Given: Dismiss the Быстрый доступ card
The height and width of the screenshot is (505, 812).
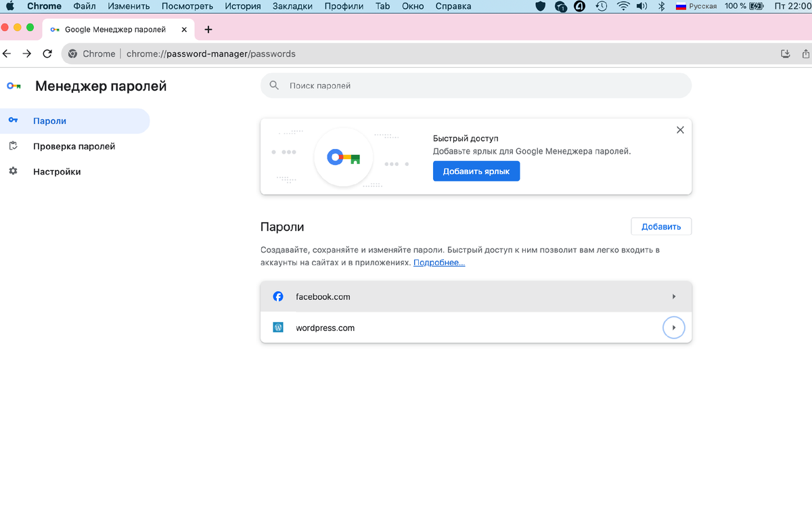Looking at the screenshot, I should click(680, 130).
